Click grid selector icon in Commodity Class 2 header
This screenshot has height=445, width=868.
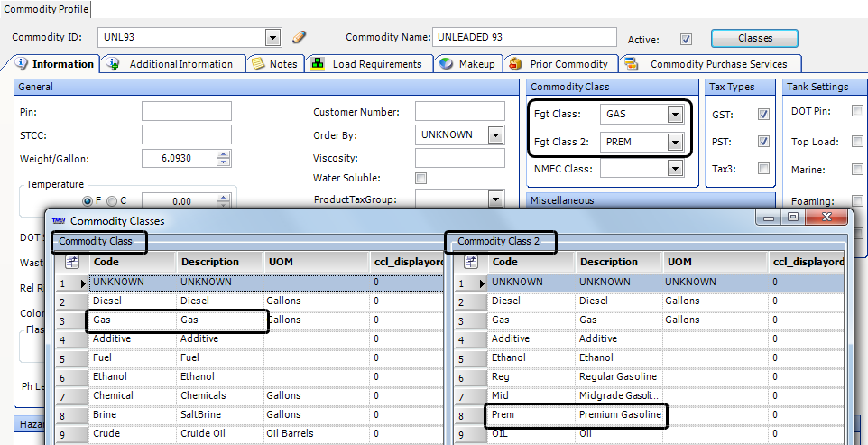(x=470, y=262)
